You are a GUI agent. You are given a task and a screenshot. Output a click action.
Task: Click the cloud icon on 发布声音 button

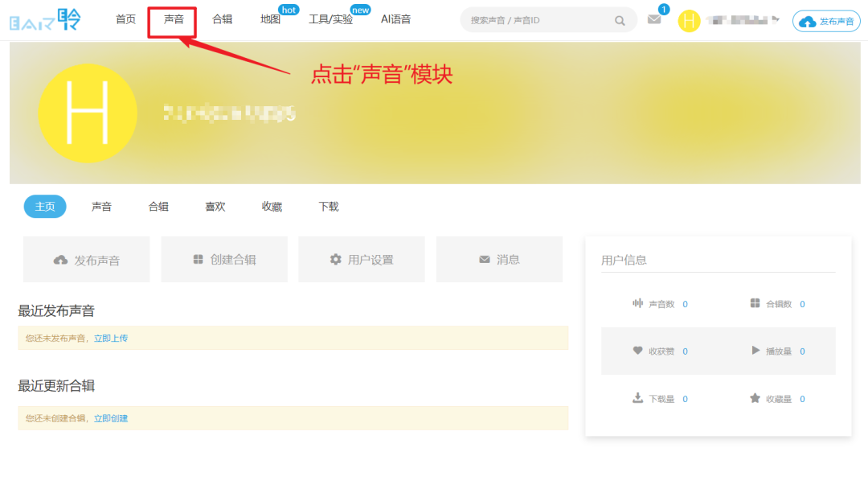click(x=59, y=259)
